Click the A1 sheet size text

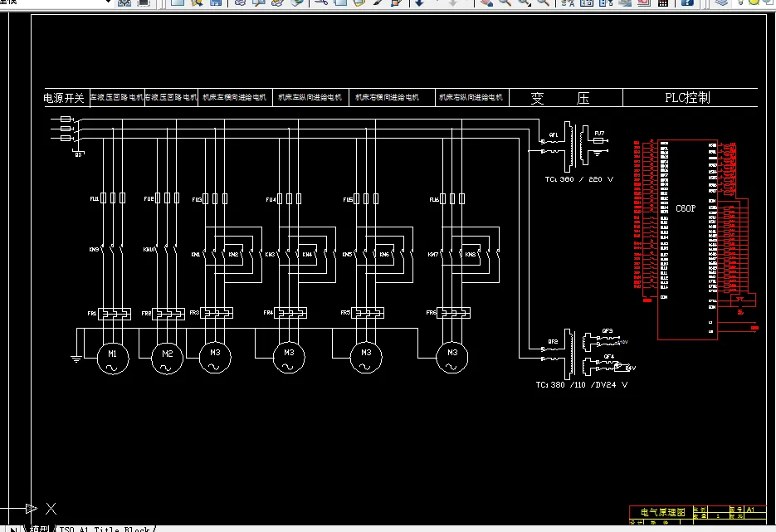click(750, 510)
